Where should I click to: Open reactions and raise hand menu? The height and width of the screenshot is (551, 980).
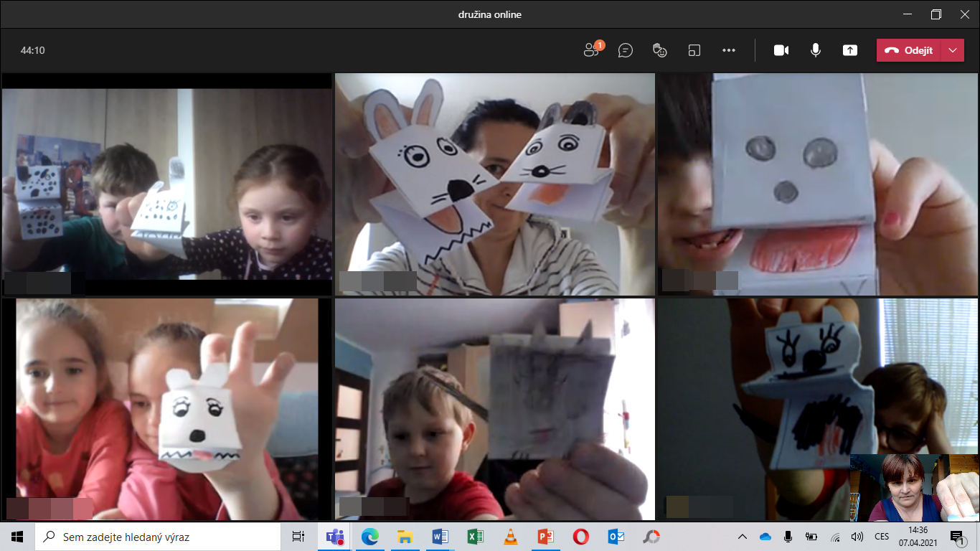tap(660, 50)
